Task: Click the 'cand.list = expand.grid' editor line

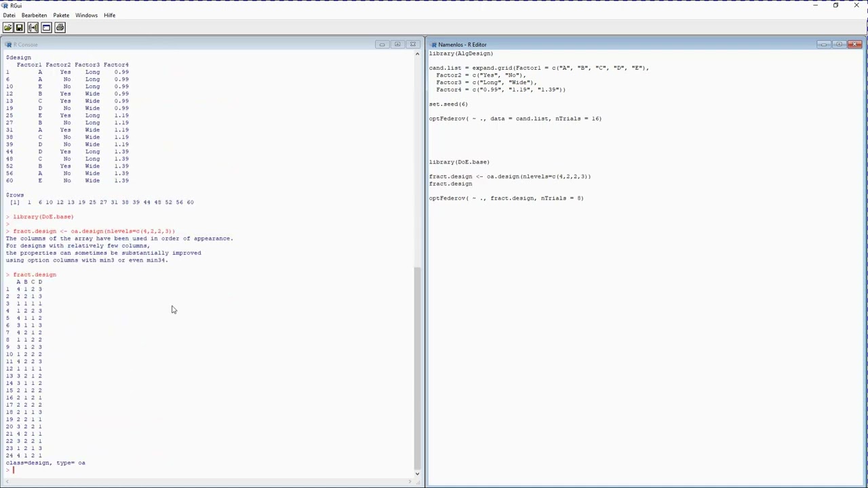Action: click(x=539, y=68)
